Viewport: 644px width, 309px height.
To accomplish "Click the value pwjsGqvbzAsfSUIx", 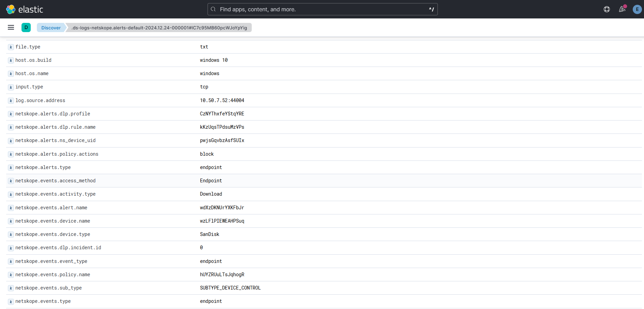I will [x=222, y=140].
